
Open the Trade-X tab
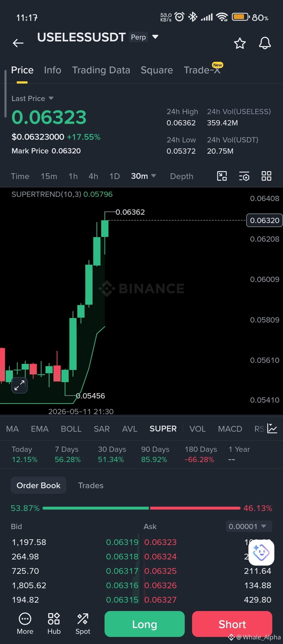coord(202,70)
